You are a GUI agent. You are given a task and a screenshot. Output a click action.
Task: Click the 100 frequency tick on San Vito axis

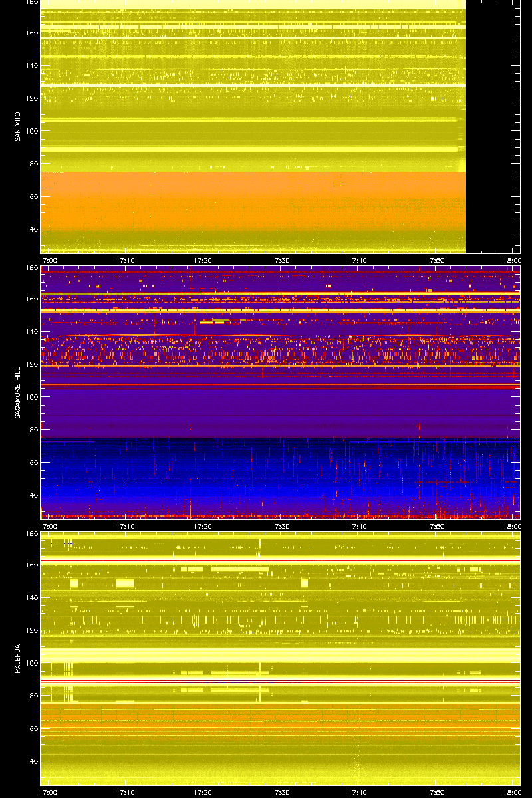point(31,130)
